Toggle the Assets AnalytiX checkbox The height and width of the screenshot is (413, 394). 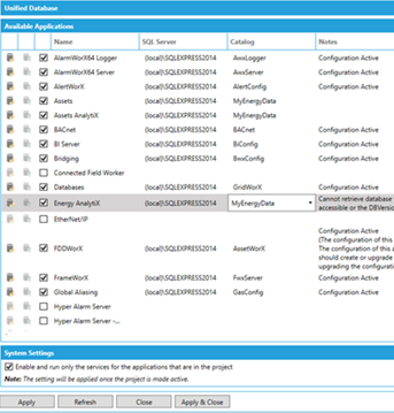pyautogui.click(x=43, y=115)
